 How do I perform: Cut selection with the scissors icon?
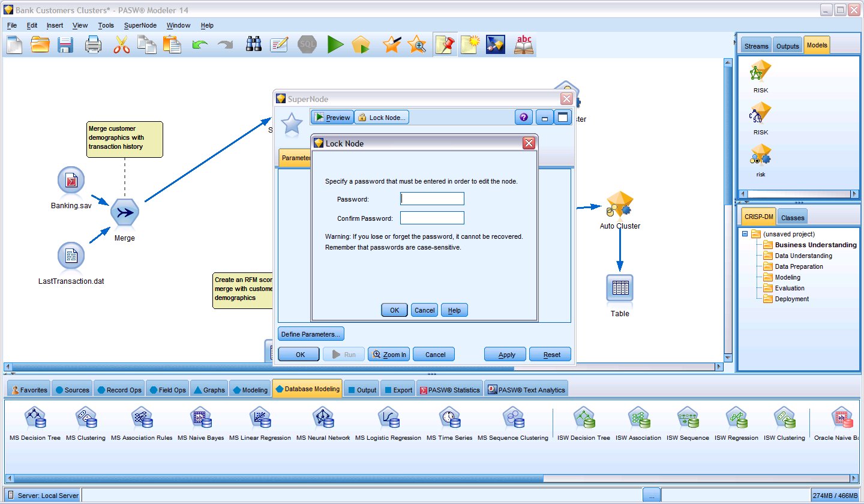[121, 45]
